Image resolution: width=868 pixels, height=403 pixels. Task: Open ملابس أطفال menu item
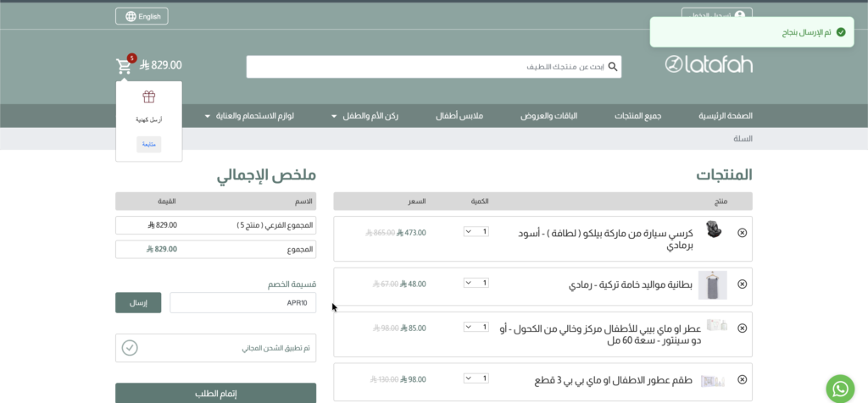click(x=459, y=116)
